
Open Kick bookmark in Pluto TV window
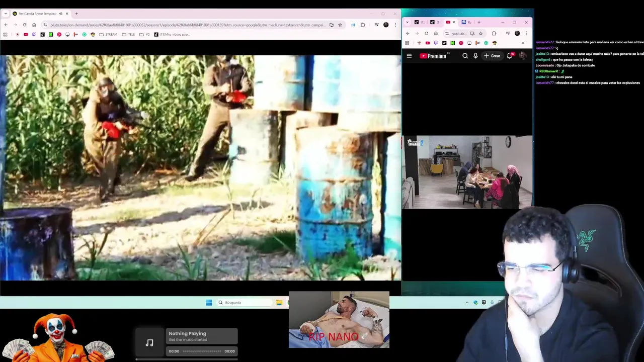pyautogui.click(x=51, y=34)
